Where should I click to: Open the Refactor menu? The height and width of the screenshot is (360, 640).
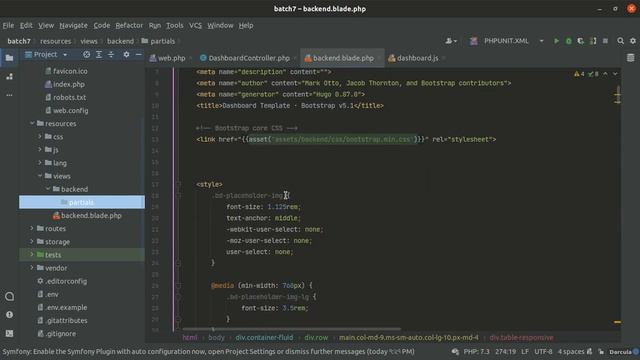[129, 25]
